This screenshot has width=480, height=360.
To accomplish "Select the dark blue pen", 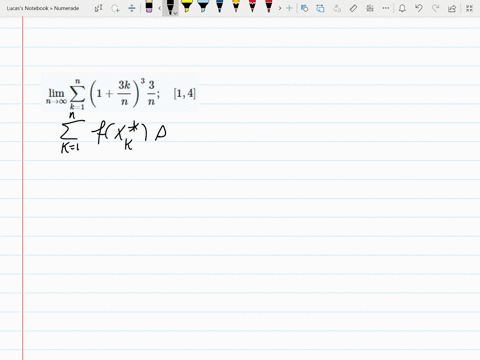I will click(219, 7).
